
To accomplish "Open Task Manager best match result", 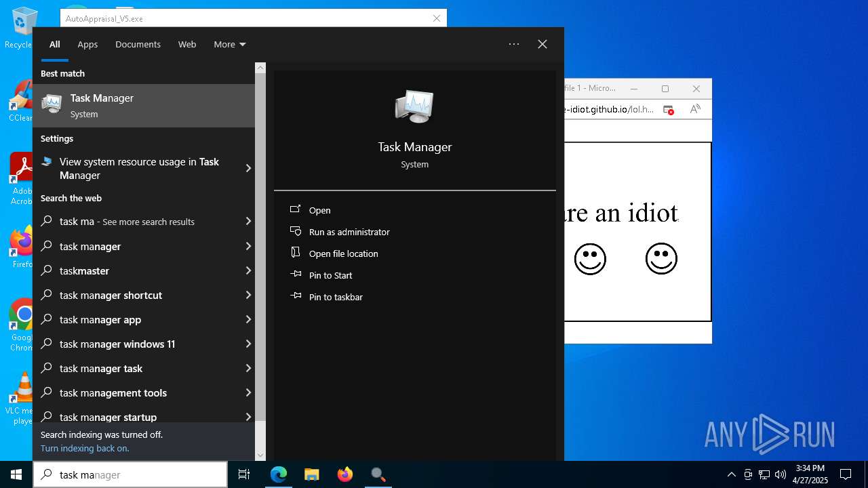I will (x=144, y=106).
